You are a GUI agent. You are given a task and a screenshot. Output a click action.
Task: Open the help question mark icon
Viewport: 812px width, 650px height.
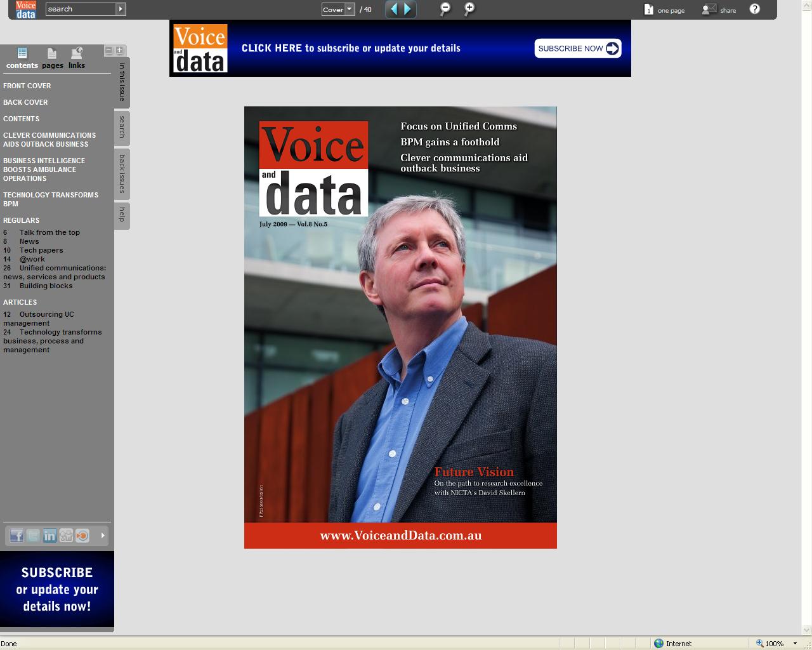coord(754,9)
